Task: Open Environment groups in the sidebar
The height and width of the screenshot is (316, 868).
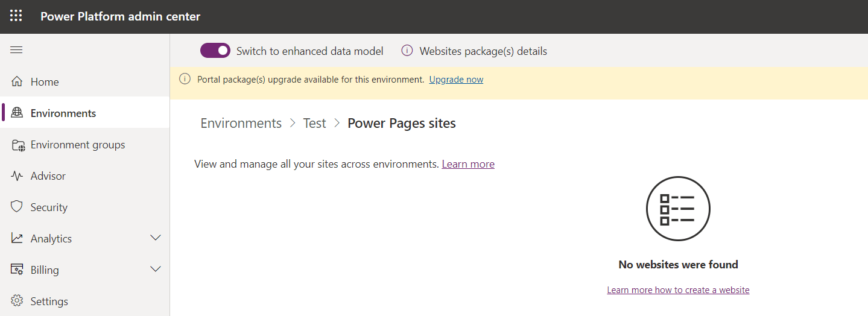Action: pyautogui.click(x=84, y=144)
